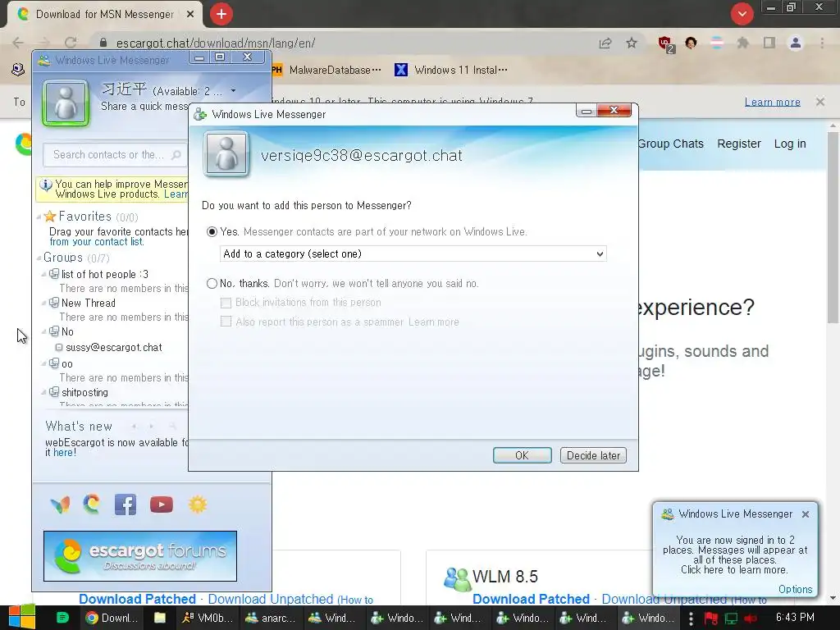840x630 pixels.
Task: Open the Learn more link in browser infobar
Action: point(772,102)
